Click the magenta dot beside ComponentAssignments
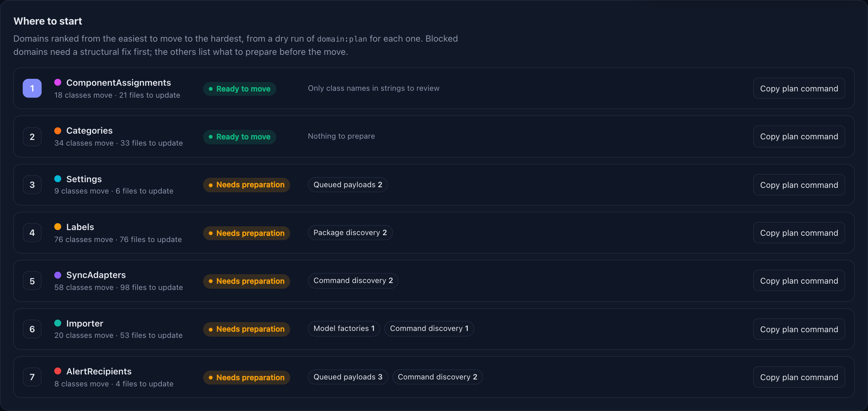 point(58,83)
